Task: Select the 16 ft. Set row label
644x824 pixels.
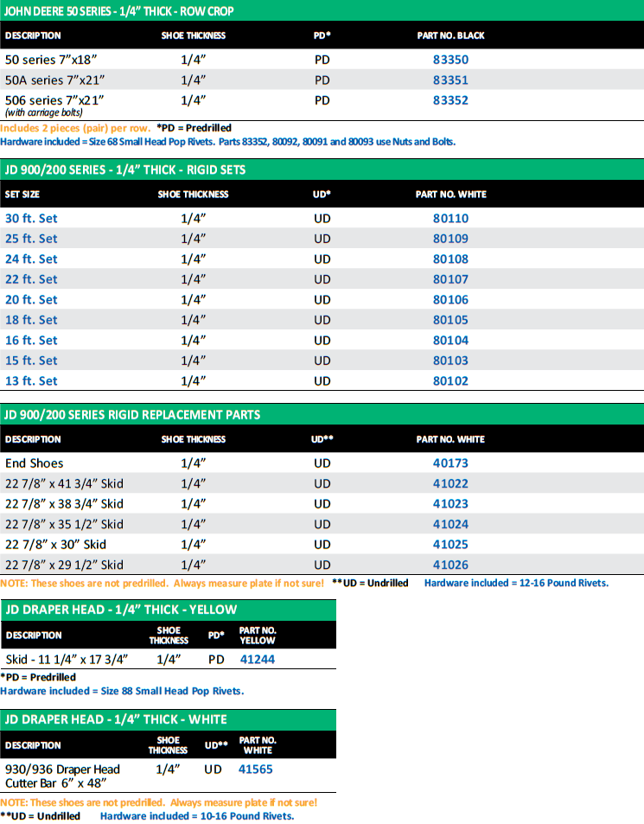Action: [31, 340]
